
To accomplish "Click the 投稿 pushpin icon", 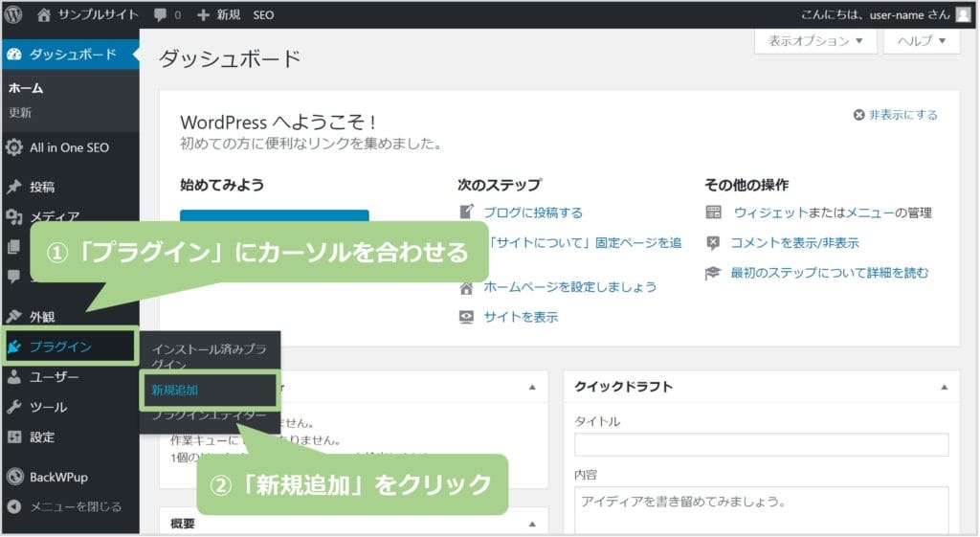I will click(x=13, y=187).
